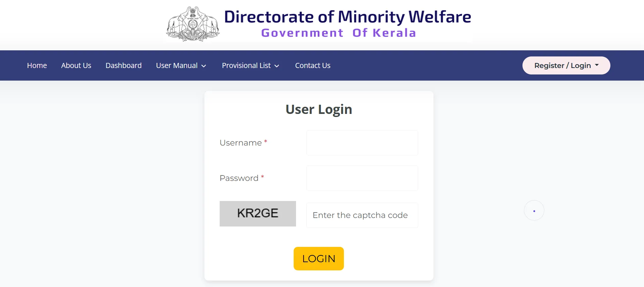
Task: Open the About Us page
Action: tap(76, 65)
